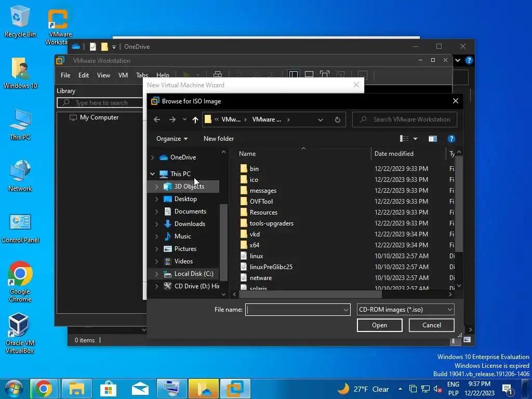
Task: Click the back arrow in Browse dialog
Action: point(157,119)
